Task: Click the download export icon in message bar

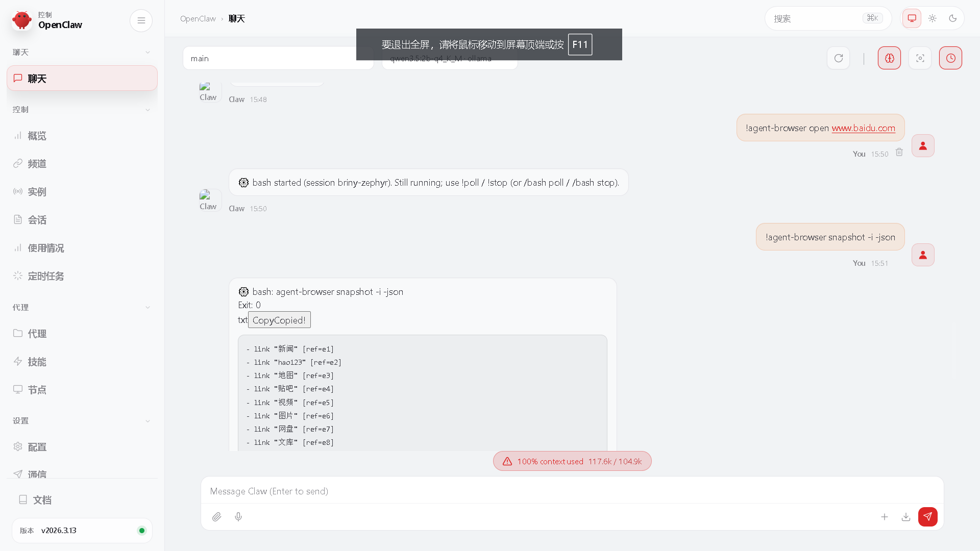Action: pyautogui.click(x=906, y=517)
